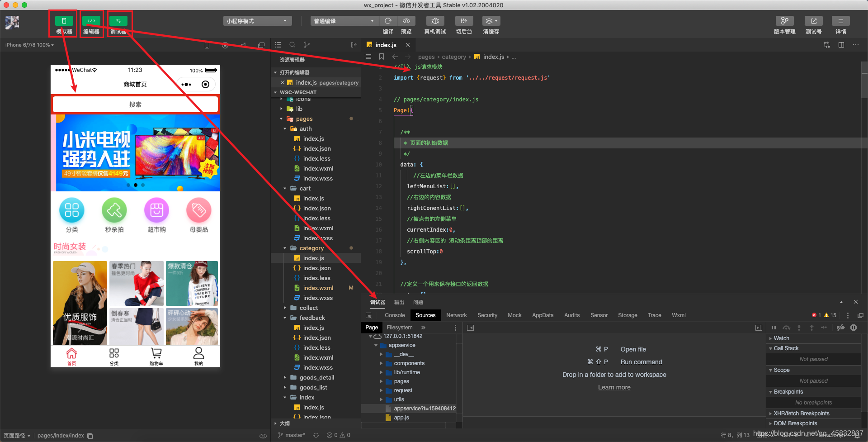Close the debugger panel
868x442 pixels.
click(x=856, y=302)
